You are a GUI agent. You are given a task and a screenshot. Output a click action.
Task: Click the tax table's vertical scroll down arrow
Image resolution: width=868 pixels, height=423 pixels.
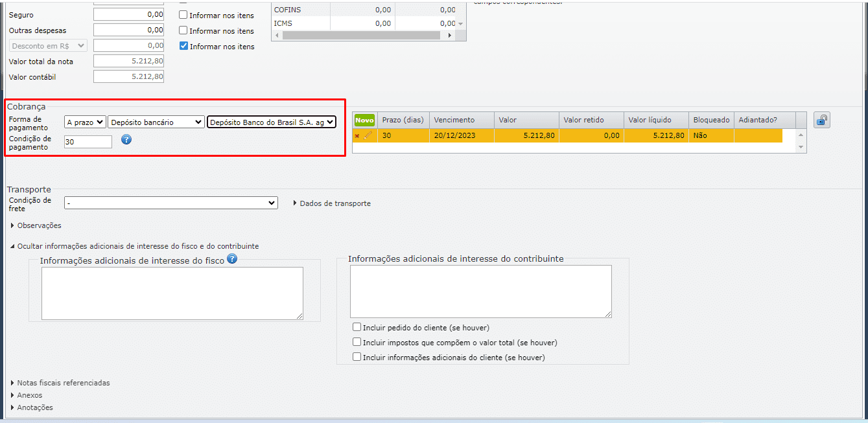point(460,24)
